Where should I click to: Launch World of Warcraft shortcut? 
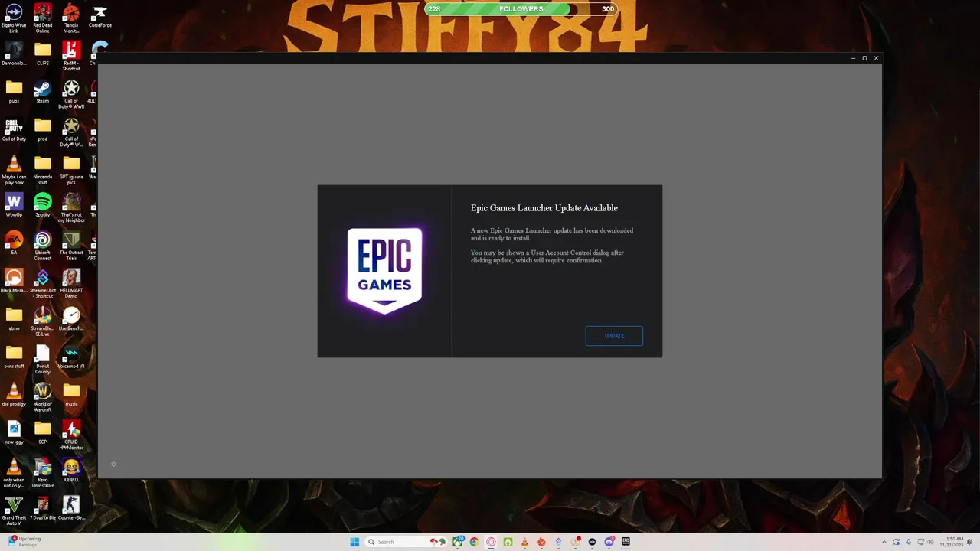42,396
